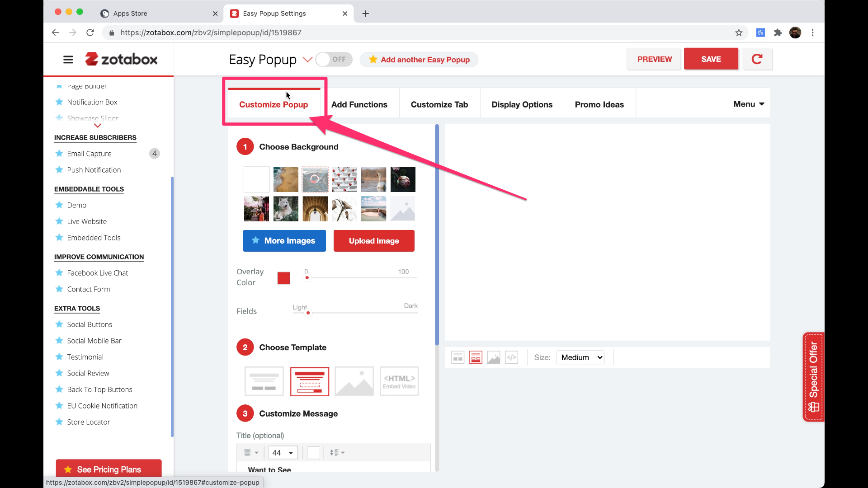Click the SAVE button
Image resolution: width=868 pixels, height=488 pixels.
coord(711,59)
